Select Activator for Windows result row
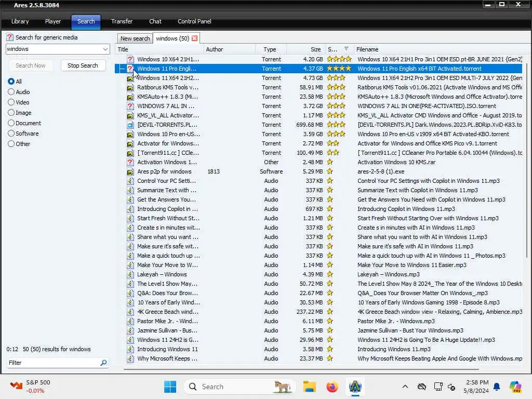The image size is (532, 399). click(319, 143)
